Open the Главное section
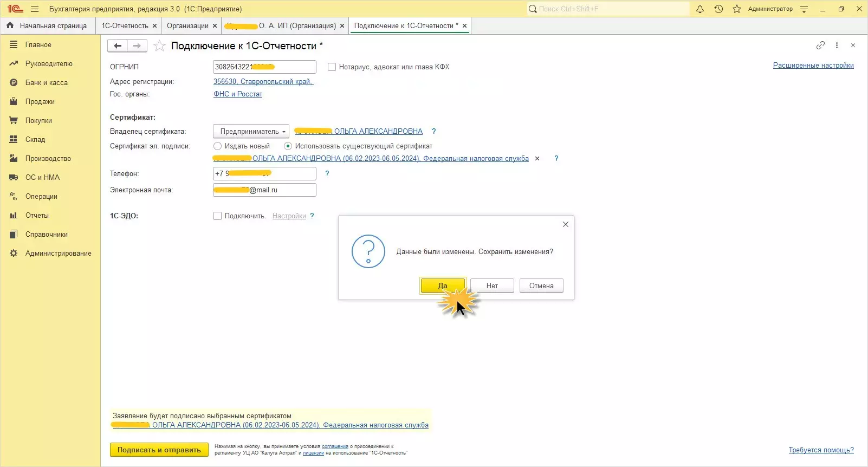 pos(50,45)
